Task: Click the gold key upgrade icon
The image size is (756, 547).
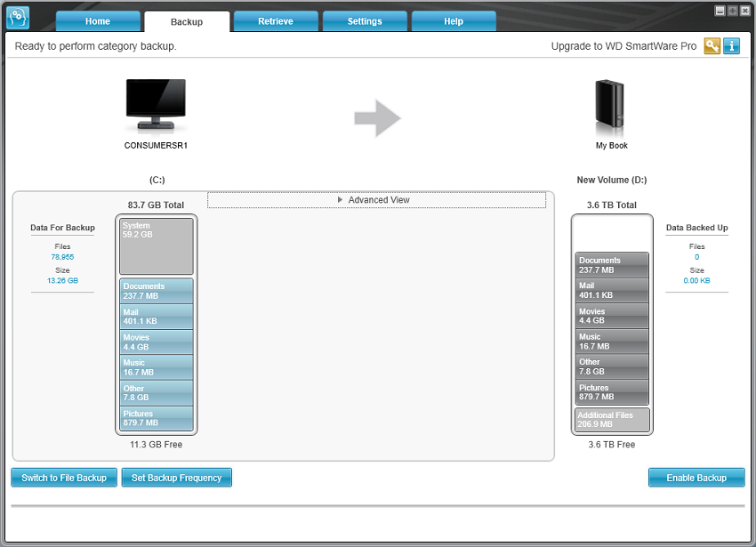Action: (x=712, y=46)
